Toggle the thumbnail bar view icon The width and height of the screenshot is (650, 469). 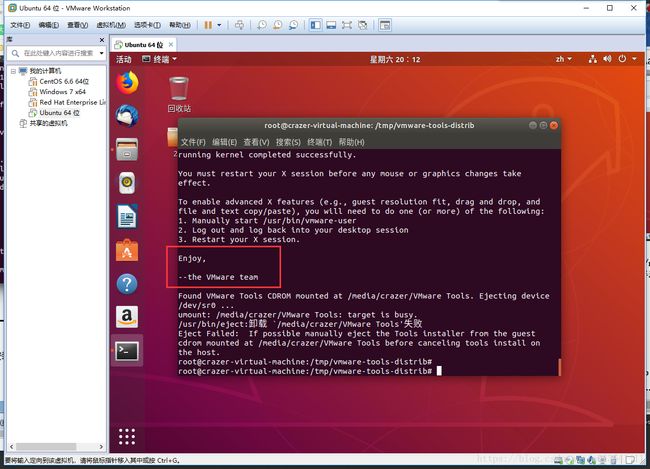(331, 25)
